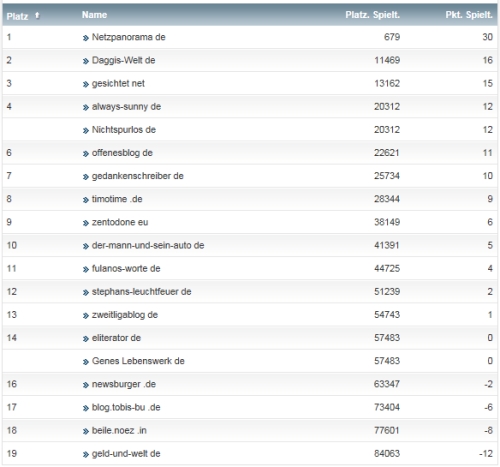The width and height of the screenshot is (500, 467).
Task: Click the arrow icon before stephans-leuchtfeuer de
Action: pos(86,293)
